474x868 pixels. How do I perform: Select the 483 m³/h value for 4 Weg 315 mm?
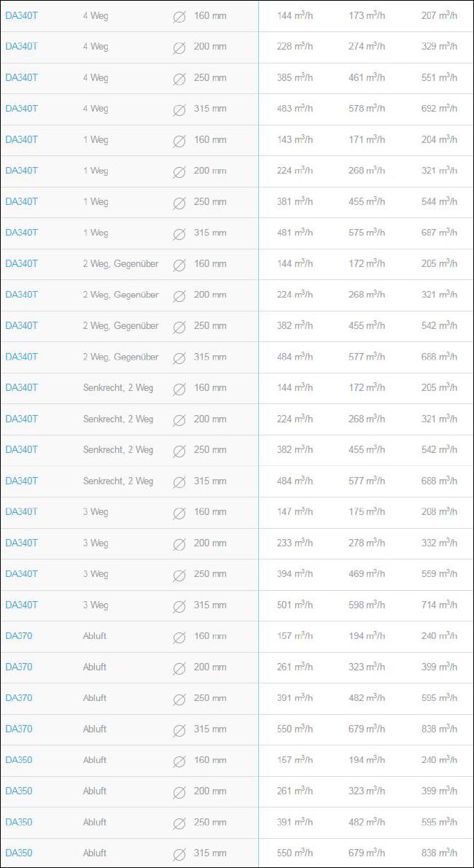[x=295, y=109]
